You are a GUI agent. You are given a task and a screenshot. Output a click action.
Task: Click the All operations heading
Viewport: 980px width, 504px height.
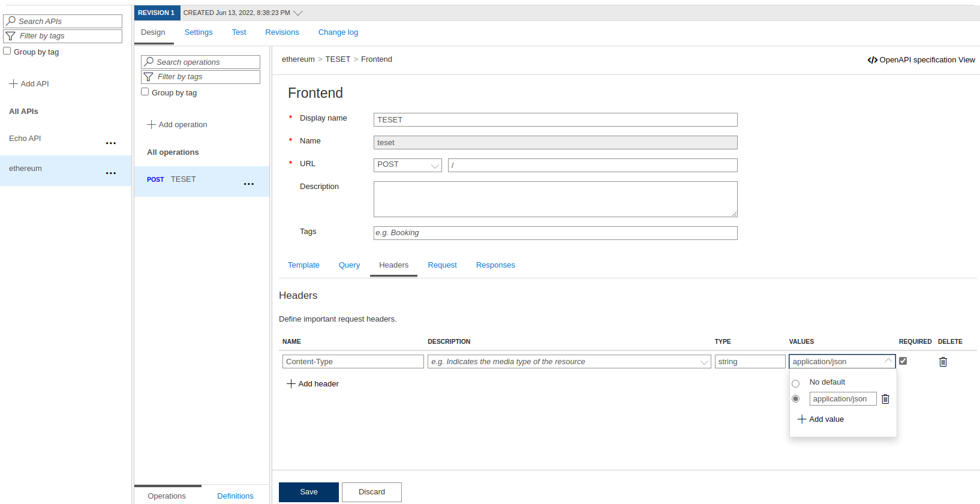(x=173, y=152)
